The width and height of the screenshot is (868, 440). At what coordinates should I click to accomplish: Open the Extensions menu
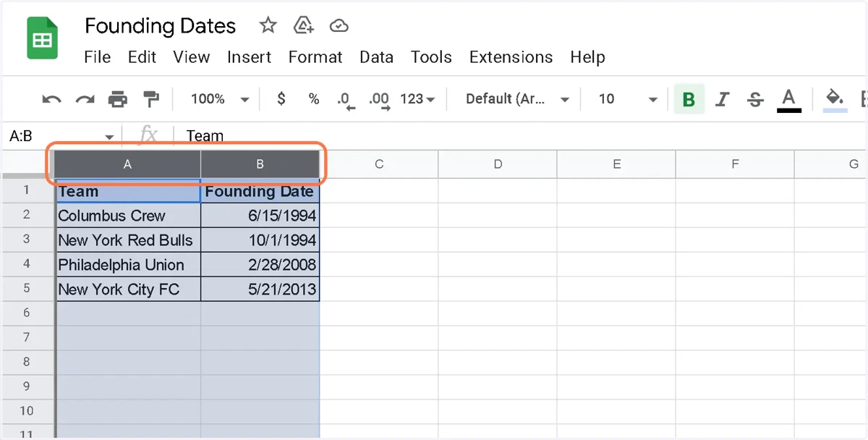[511, 57]
